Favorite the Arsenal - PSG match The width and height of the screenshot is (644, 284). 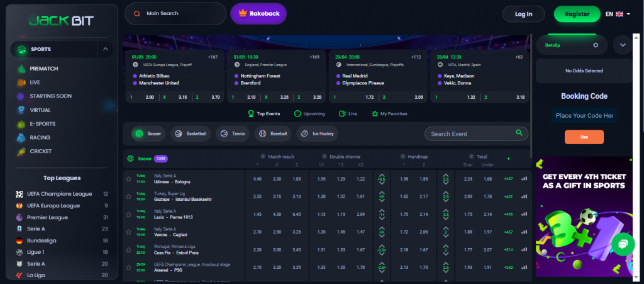[128, 268]
